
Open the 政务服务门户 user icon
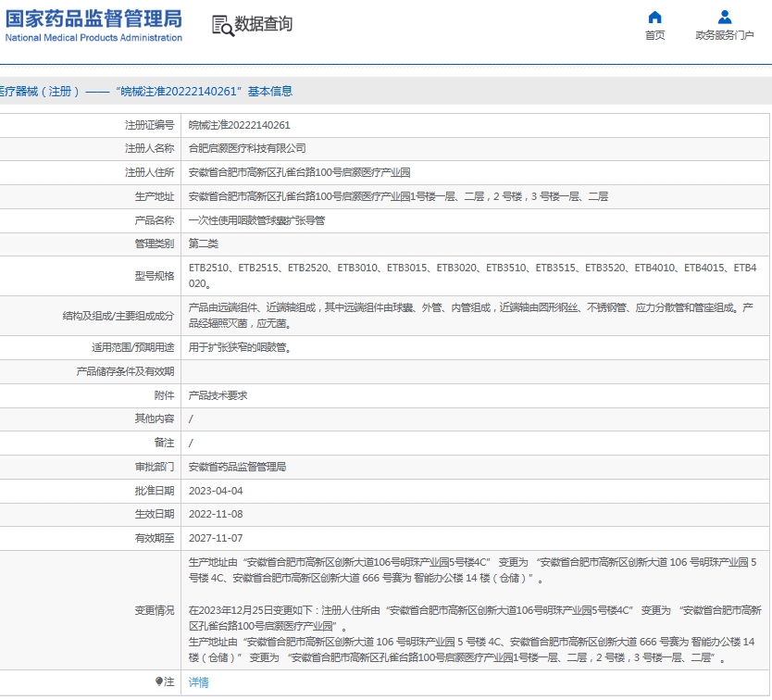725,17
